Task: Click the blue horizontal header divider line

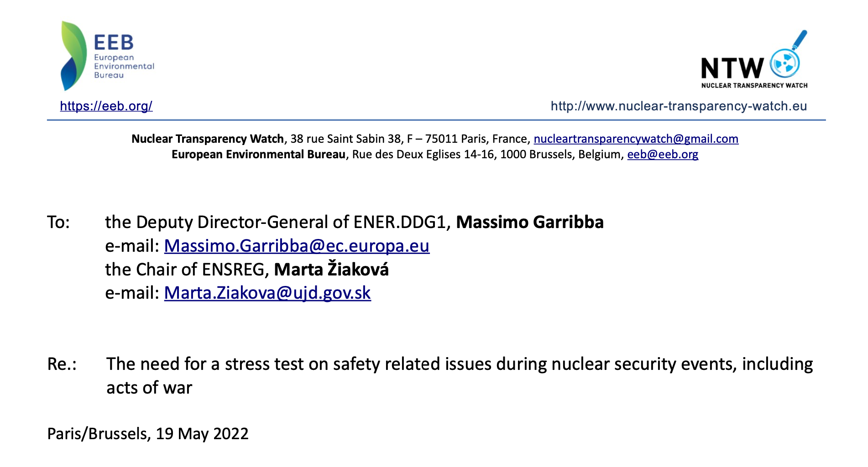Action: 436,120
